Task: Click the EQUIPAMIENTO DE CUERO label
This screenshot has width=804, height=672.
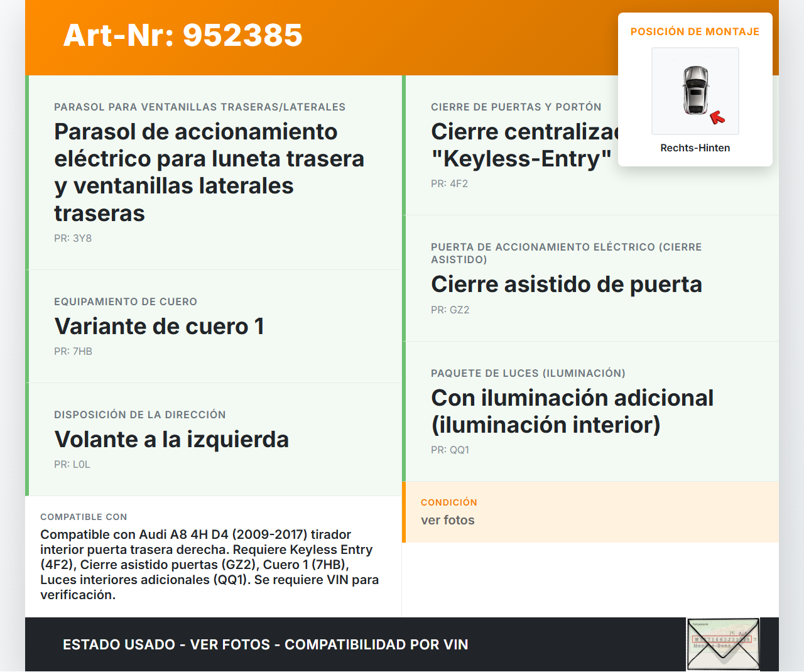Action: click(126, 301)
